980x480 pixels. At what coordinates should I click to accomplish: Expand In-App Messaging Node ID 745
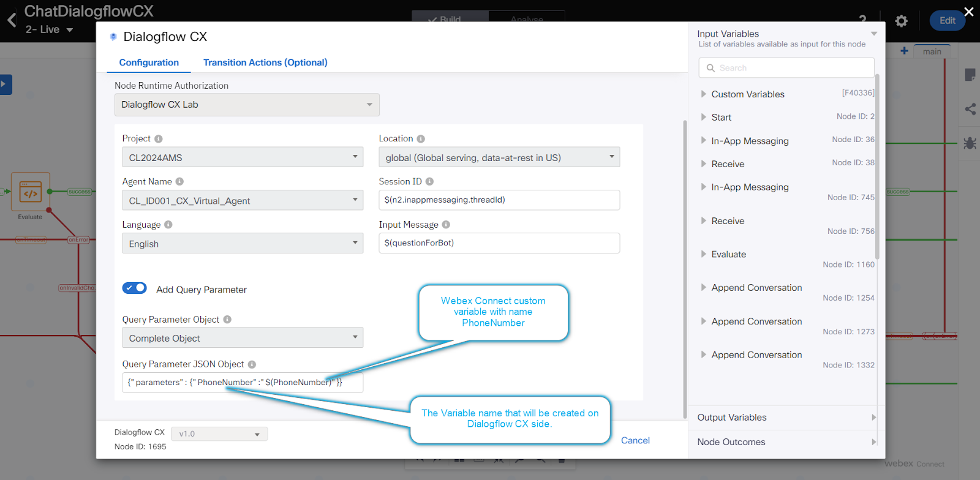click(704, 187)
